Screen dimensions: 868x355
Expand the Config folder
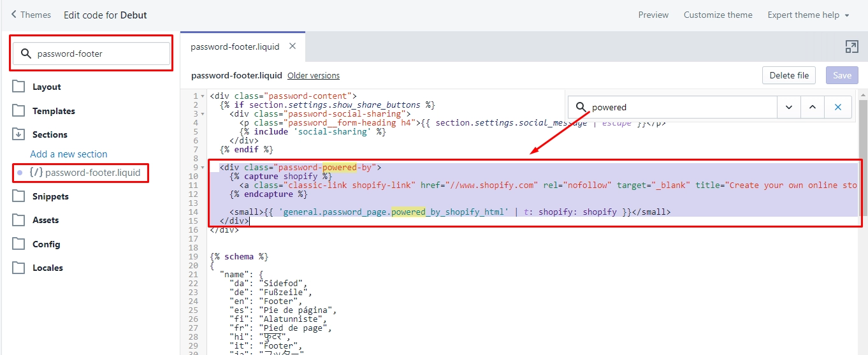47,244
